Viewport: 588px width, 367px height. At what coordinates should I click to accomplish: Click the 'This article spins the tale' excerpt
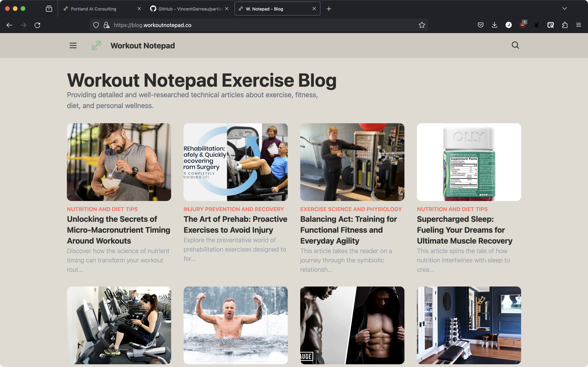(463, 260)
